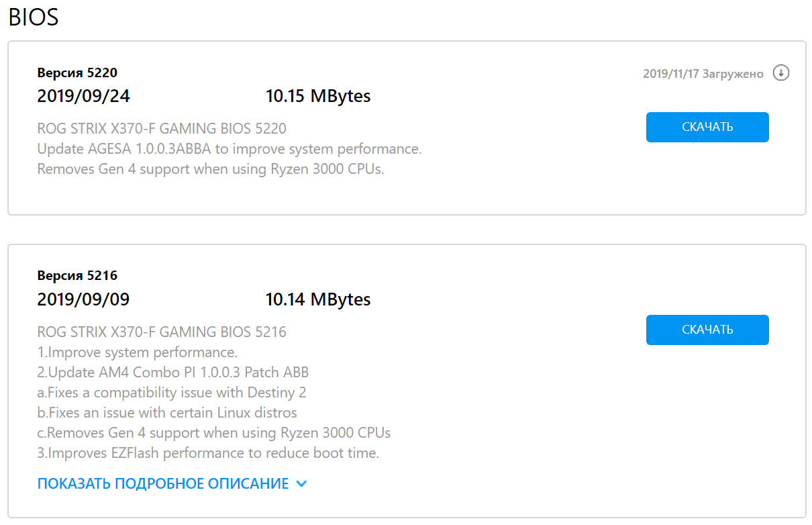This screenshot has height=525, width=812.
Task: Click ROG STRIX X370-F GAMING BIOS 5216 text
Action: coord(162,332)
